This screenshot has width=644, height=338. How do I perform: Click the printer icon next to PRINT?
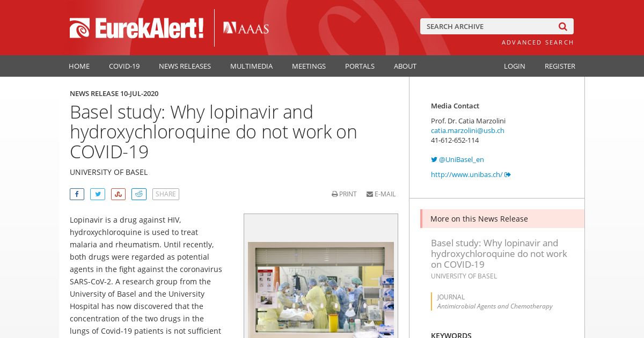click(335, 194)
